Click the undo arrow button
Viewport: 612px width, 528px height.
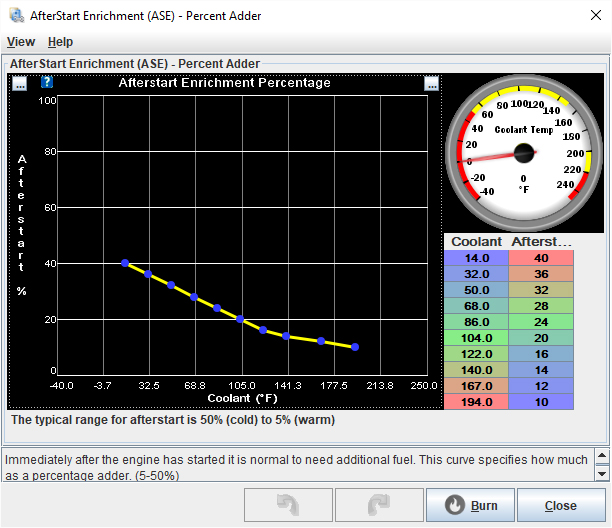click(x=288, y=505)
